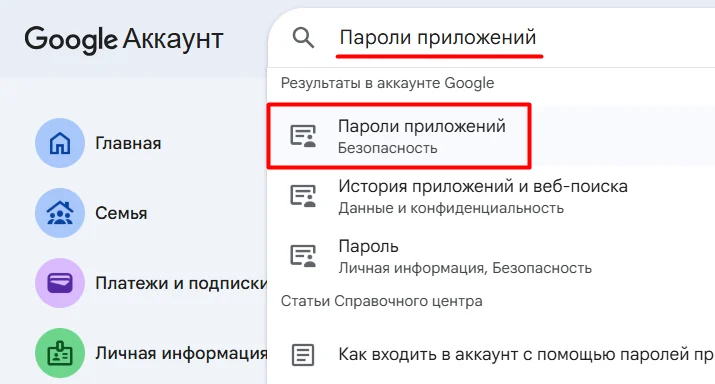This screenshot has width=715, height=384.
Task: Click the help article document icon
Action: coord(303,354)
